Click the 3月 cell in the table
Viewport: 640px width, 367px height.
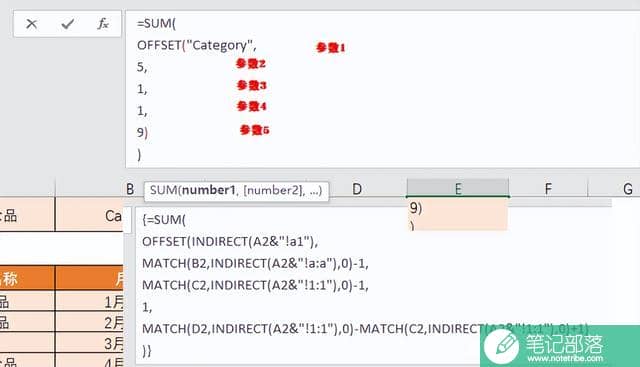[x=89, y=343]
